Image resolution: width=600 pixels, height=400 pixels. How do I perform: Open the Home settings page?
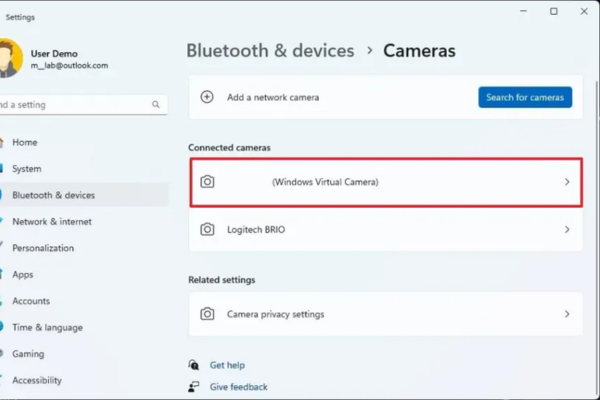point(24,142)
